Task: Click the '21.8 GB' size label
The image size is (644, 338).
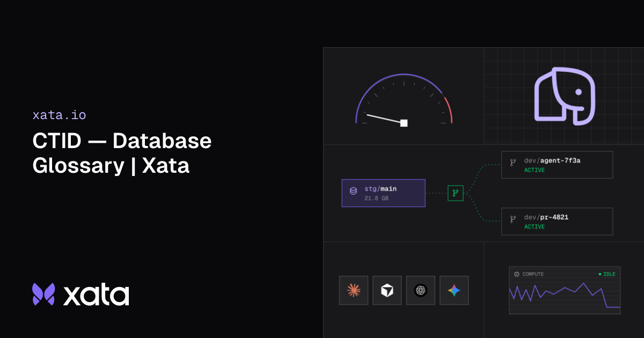Action: click(x=376, y=199)
